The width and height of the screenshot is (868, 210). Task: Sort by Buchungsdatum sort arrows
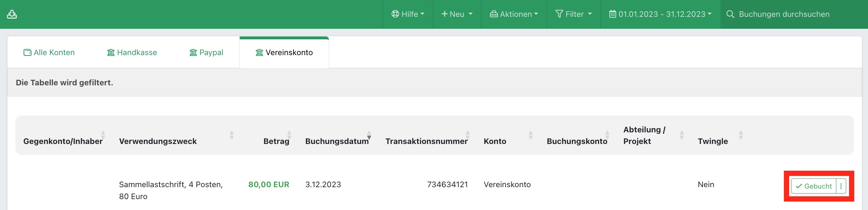pos(369,135)
